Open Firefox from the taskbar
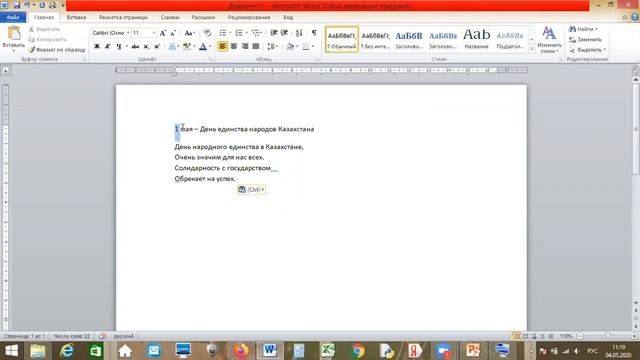Screen dimensions: 640x360 241,351
